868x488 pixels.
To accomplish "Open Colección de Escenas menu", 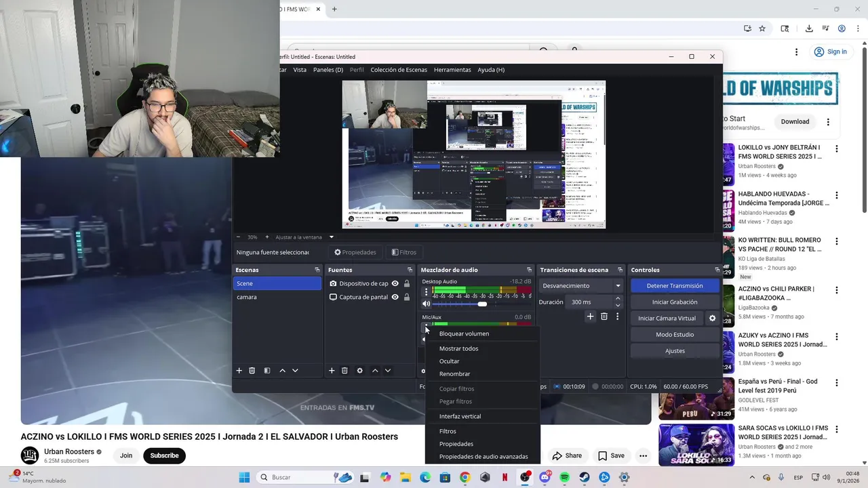I will click(399, 70).
